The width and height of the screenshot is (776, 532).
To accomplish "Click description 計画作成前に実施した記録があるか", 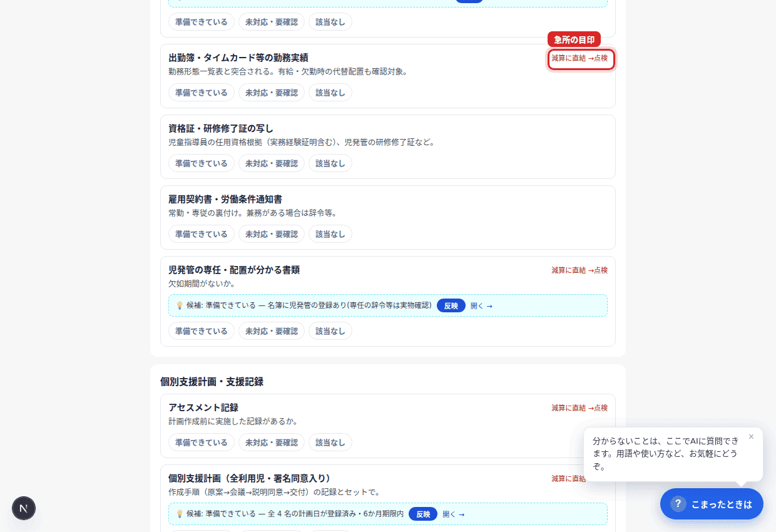I will point(233,421).
